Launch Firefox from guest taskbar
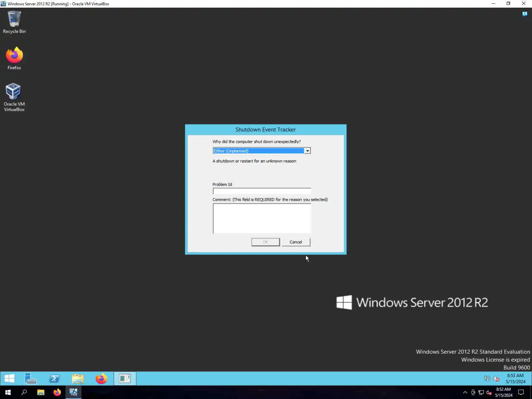 click(101, 378)
